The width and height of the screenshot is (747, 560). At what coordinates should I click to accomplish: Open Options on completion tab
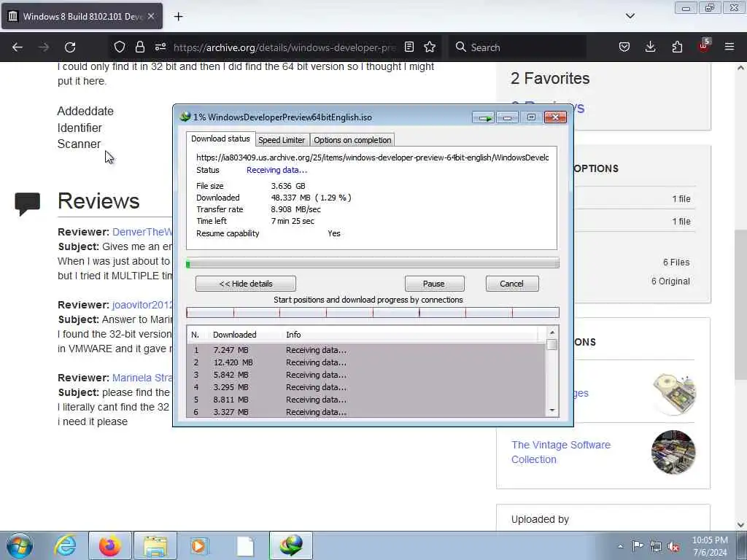point(352,140)
